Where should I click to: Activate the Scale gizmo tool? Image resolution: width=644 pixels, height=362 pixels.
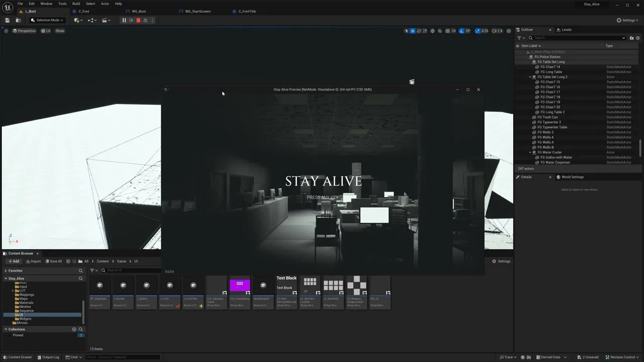click(x=425, y=31)
